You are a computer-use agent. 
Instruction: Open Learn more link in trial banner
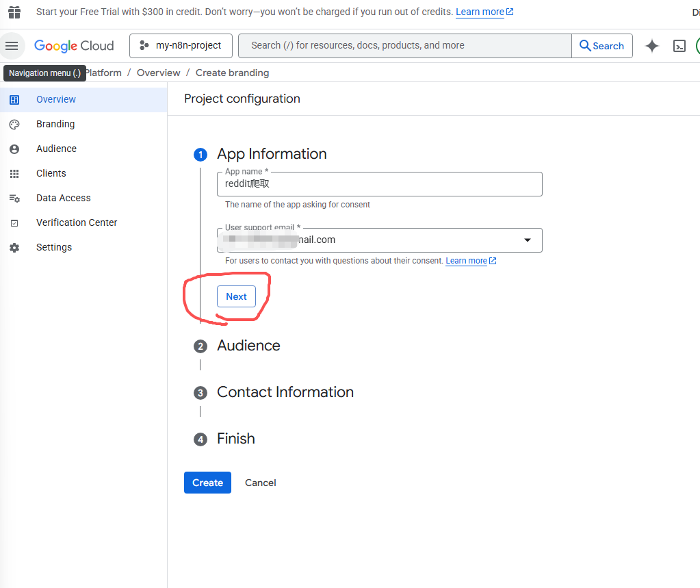coord(480,12)
